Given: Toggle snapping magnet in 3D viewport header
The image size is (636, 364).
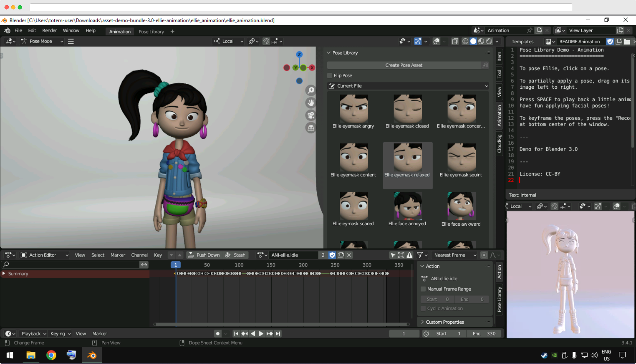Looking at the screenshot, I should (266, 41).
